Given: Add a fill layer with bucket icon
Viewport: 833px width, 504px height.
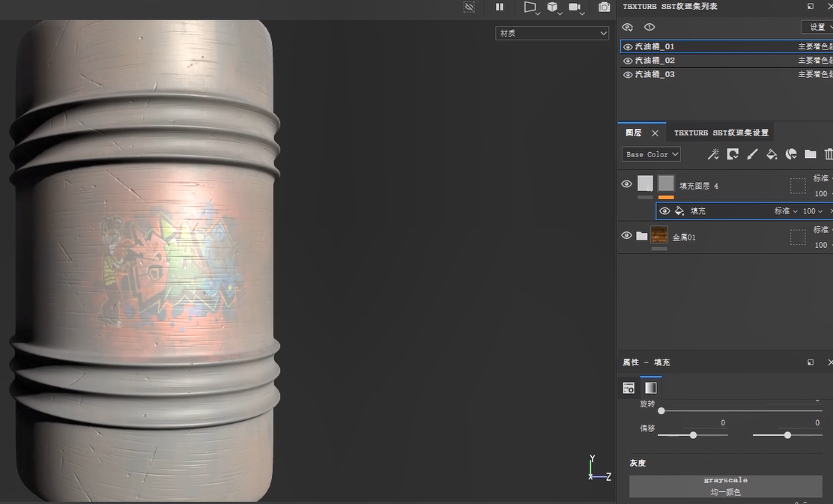Looking at the screenshot, I should [x=772, y=154].
